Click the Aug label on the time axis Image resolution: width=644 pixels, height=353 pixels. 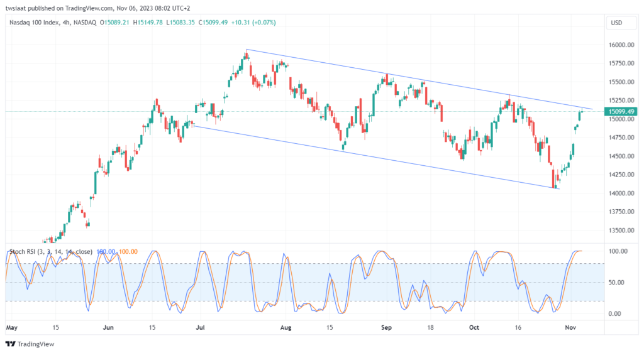286,328
